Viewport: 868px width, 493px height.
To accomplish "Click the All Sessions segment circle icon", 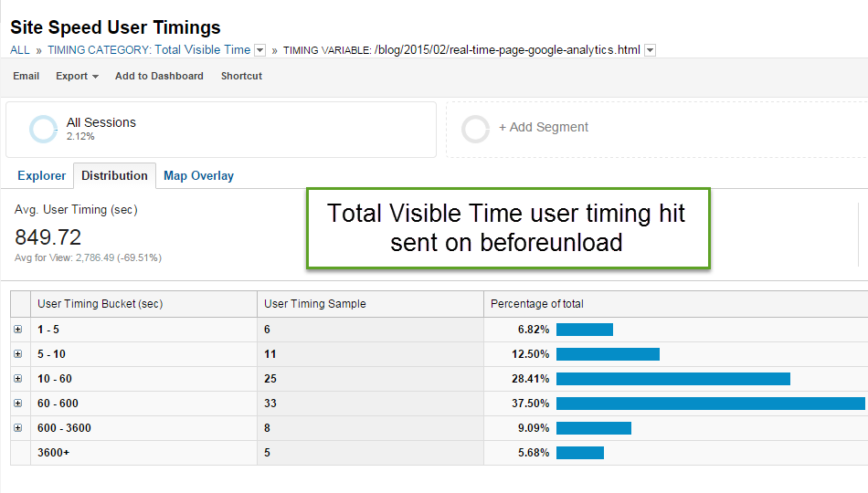I will [43, 129].
